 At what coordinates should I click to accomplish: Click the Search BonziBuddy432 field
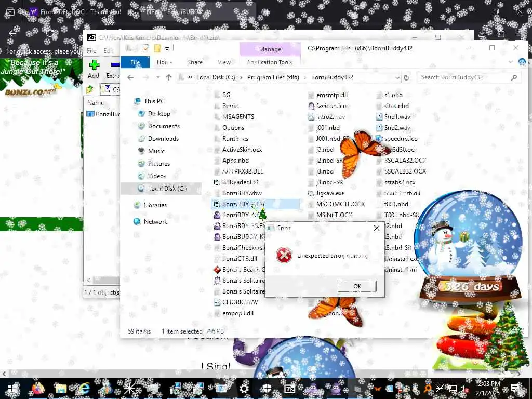468,77
